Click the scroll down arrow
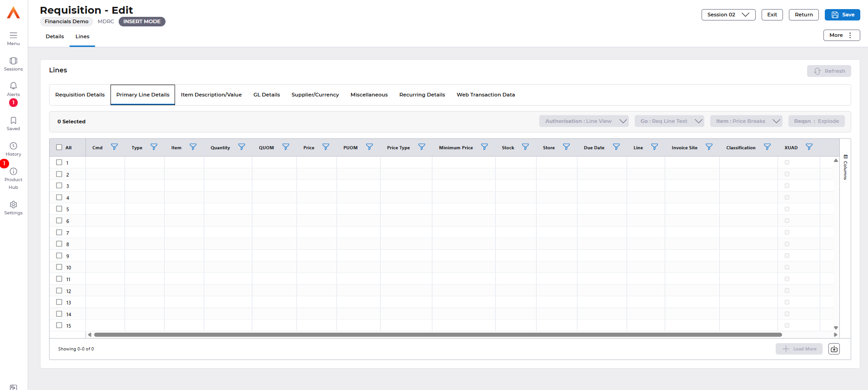 click(836, 328)
